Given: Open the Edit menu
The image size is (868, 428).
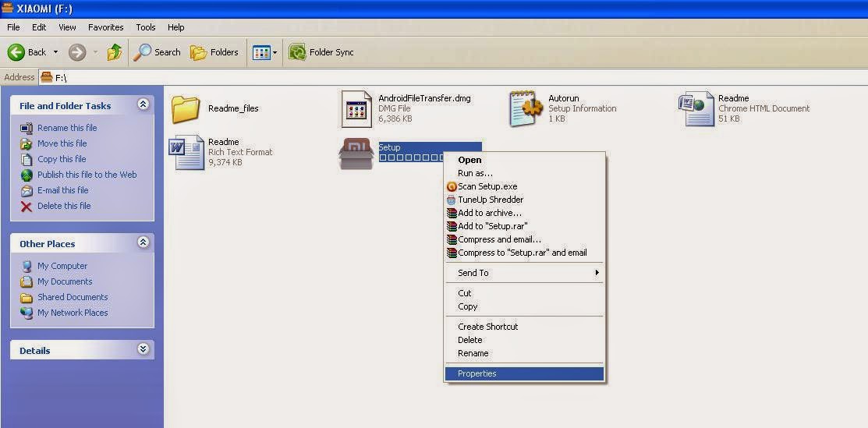Looking at the screenshot, I should pyautogui.click(x=39, y=27).
